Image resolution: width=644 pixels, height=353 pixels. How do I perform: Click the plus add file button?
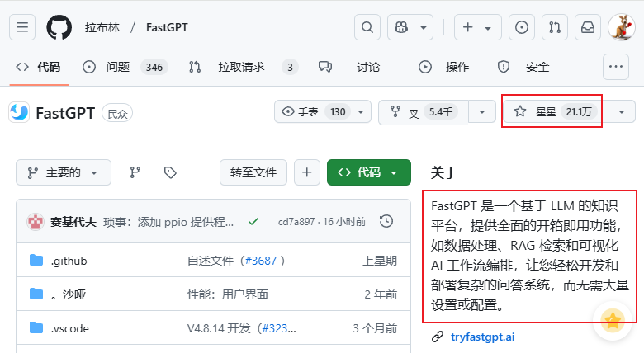307,172
